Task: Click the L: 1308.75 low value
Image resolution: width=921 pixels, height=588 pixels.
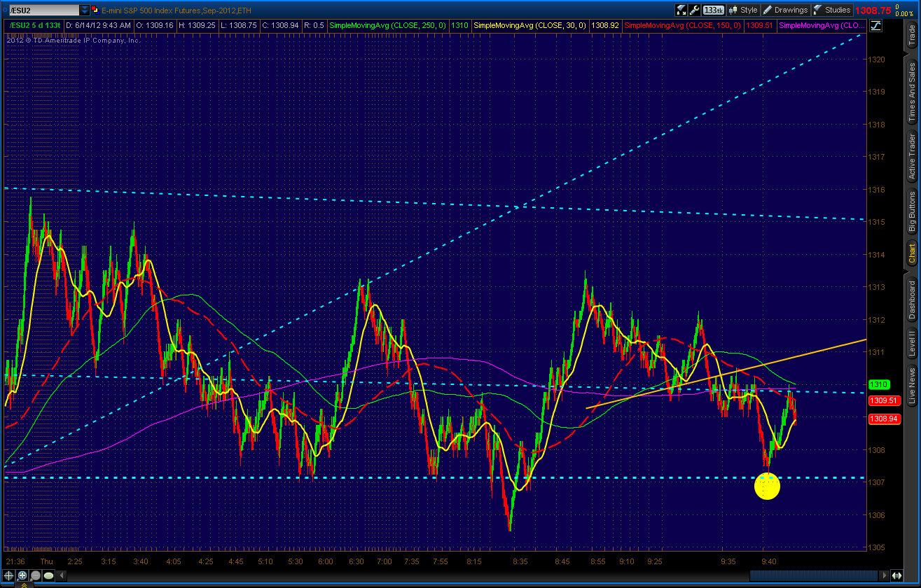Action: click(238, 25)
